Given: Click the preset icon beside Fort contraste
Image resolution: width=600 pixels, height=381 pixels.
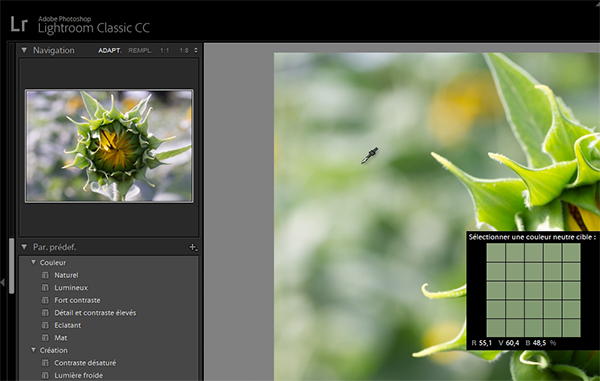Looking at the screenshot, I should [45, 300].
